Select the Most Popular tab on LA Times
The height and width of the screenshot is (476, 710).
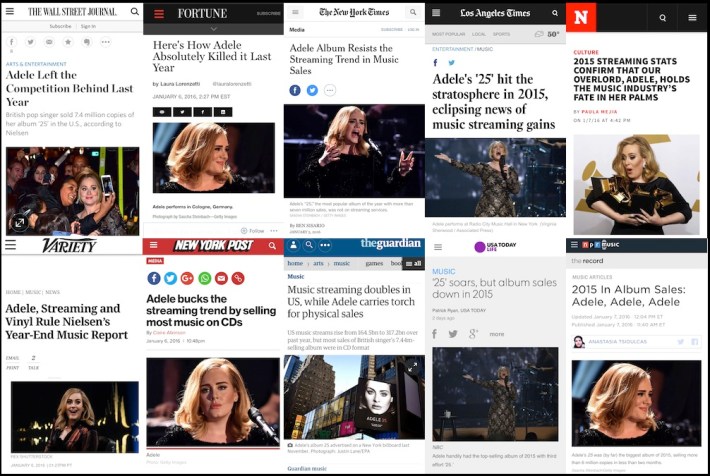[x=448, y=34]
